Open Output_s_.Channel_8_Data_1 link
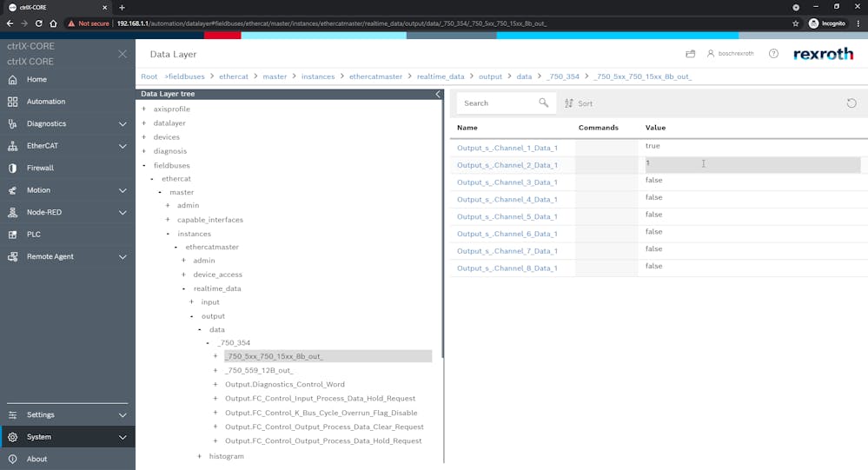The height and width of the screenshot is (470, 868). [507, 268]
